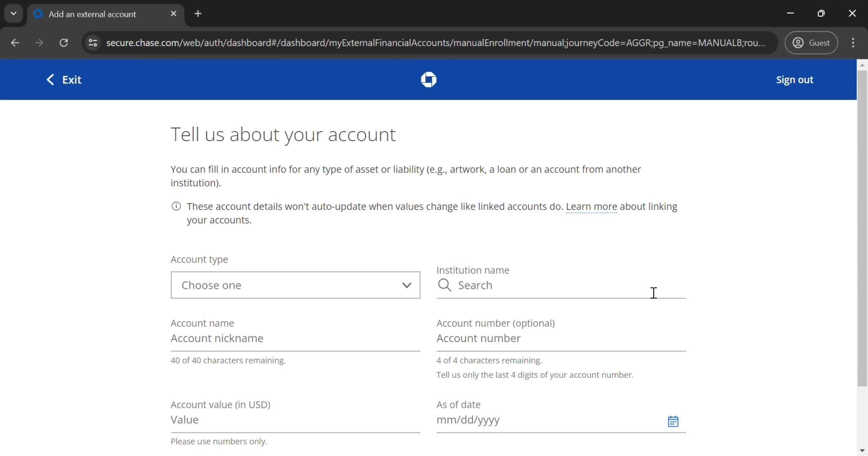Viewport: 868px width, 456px height.
Task: Expand the Account type dropdown
Action: click(x=296, y=285)
